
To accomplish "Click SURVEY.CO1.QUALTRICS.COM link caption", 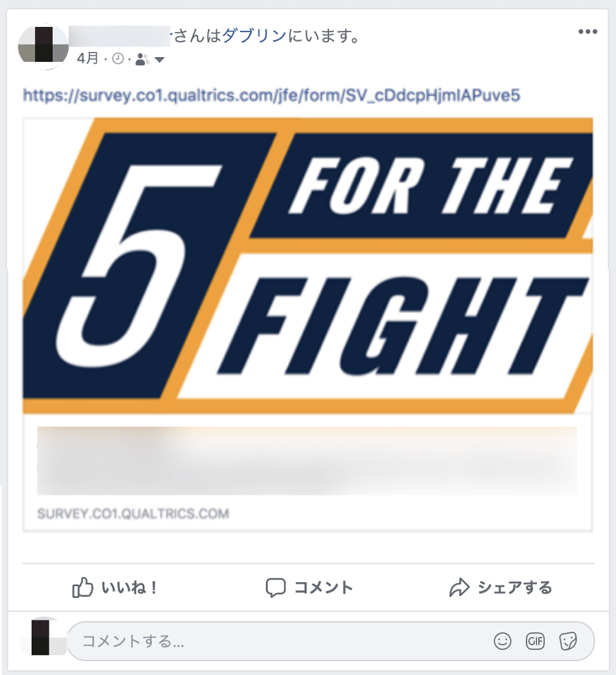I will (x=133, y=514).
